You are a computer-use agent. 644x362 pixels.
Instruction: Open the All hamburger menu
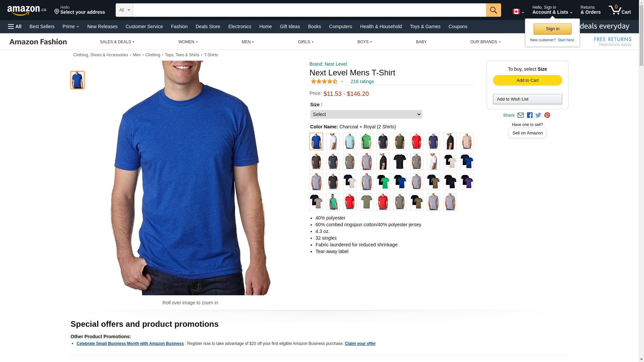tap(15, 26)
